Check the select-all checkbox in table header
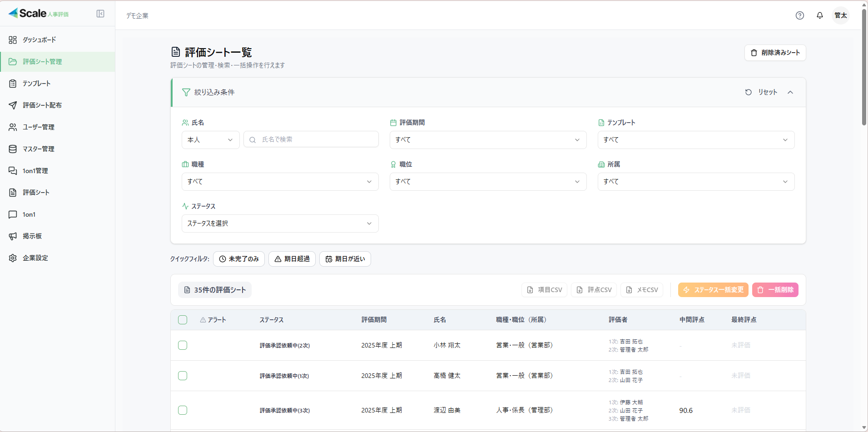Viewport: 868px width, 432px height. 183,320
